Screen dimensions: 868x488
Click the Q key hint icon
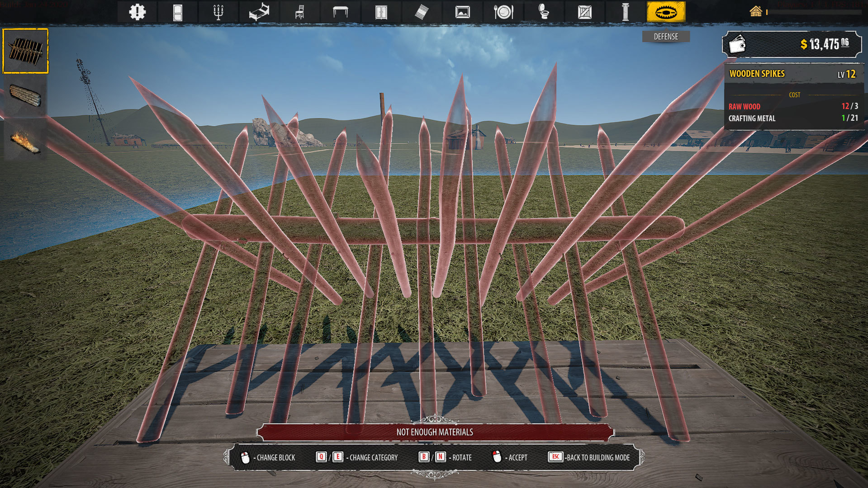321,457
